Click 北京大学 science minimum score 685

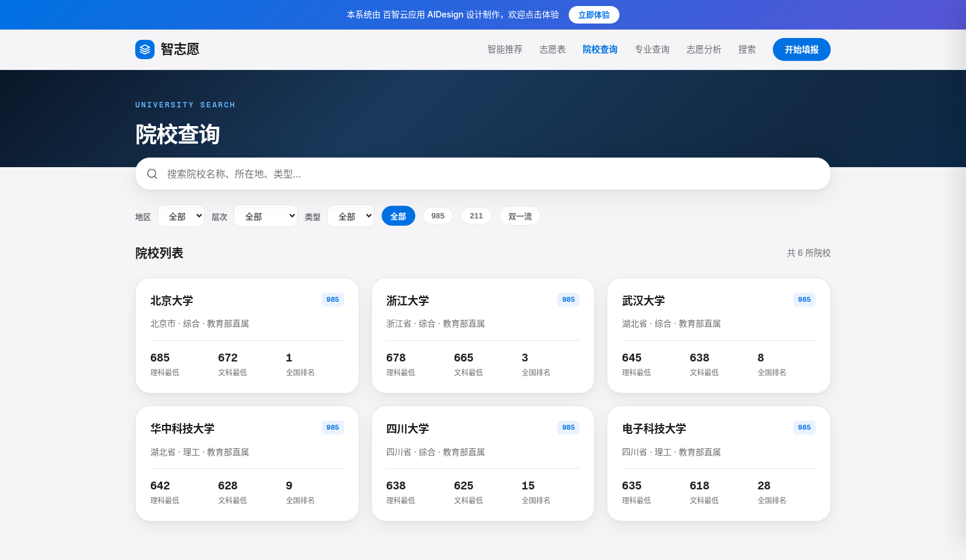[160, 358]
